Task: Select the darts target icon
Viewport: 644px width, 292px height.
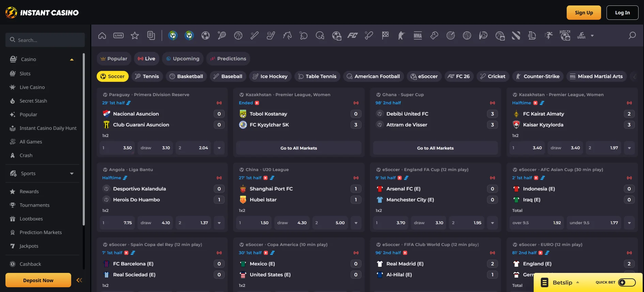Action: pyautogui.click(x=450, y=35)
